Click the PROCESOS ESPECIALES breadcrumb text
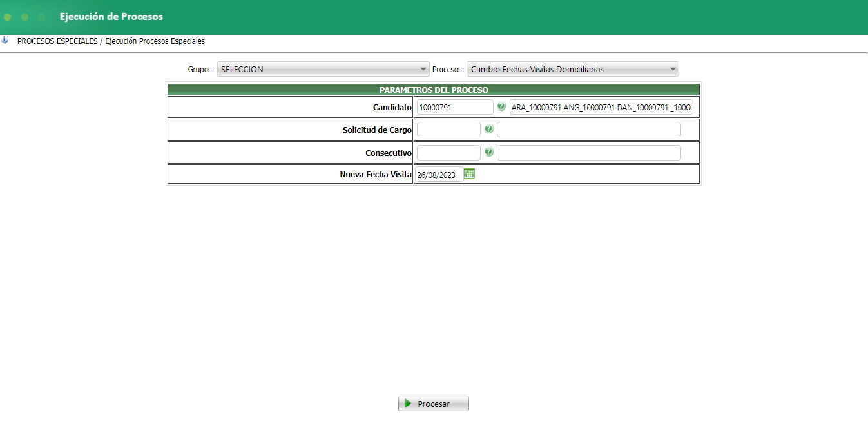868x430 pixels. 57,41
